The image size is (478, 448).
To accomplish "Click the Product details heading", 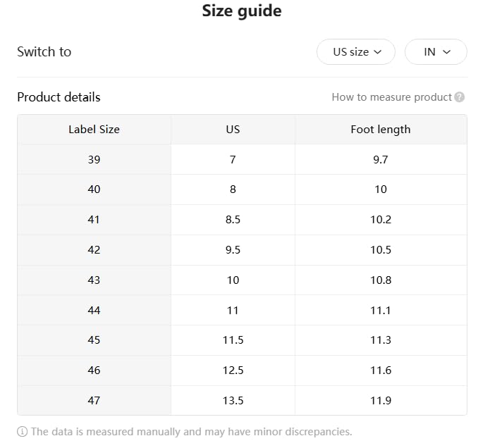I will (x=59, y=97).
